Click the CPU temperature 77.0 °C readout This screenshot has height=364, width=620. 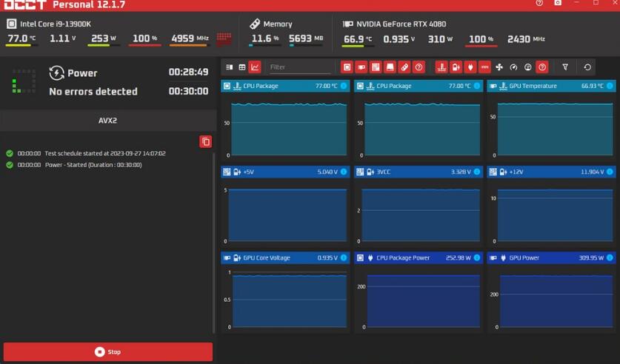21,38
